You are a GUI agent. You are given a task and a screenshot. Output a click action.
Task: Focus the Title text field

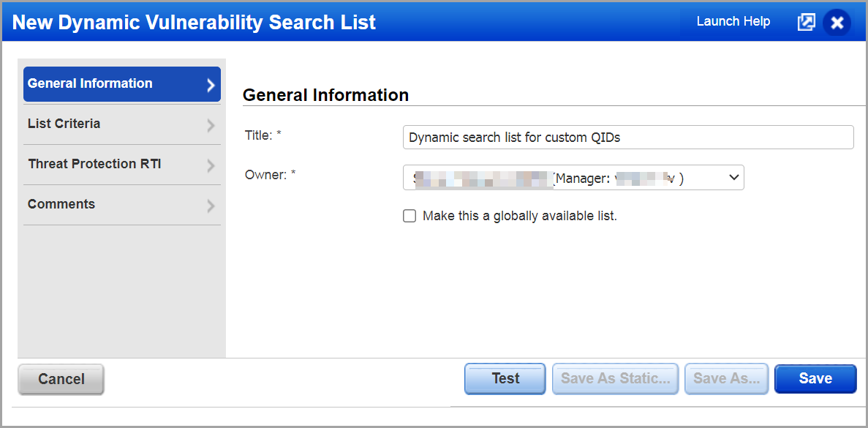pyautogui.click(x=627, y=137)
